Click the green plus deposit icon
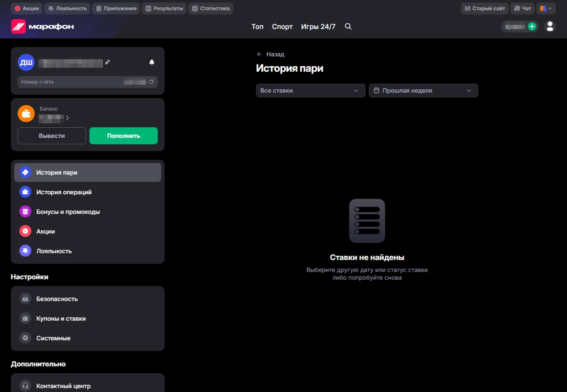Image resolution: width=567 pixels, height=392 pixels. [x=532, y=26]
